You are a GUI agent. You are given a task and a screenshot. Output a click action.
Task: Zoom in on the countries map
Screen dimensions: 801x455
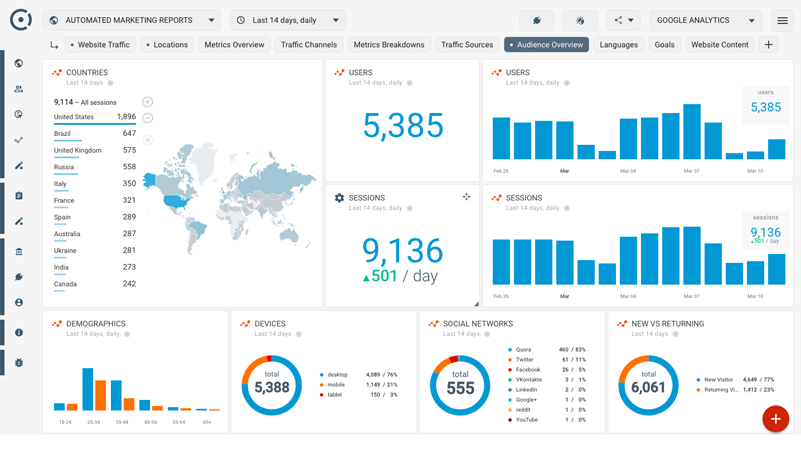click(x=148, y=102)
